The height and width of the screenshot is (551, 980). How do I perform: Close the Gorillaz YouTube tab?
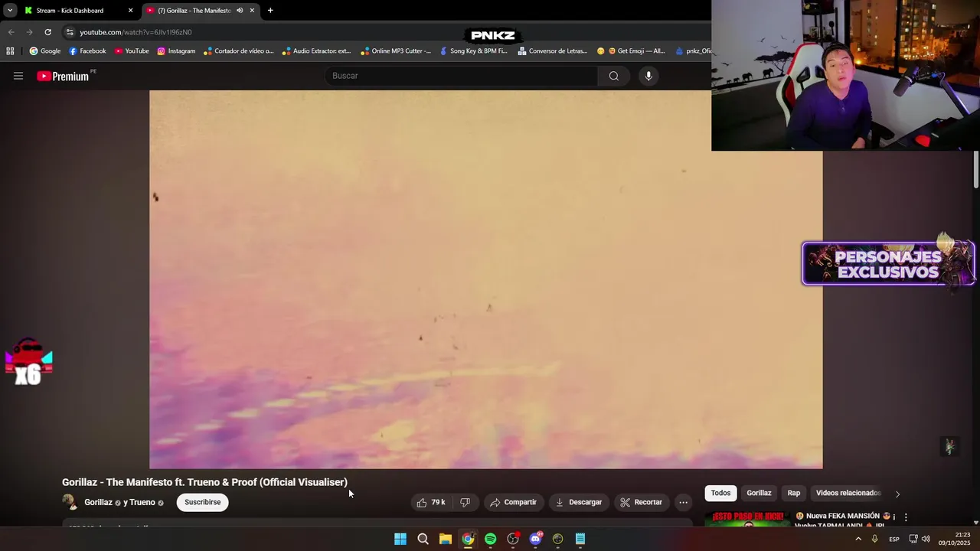[x=252, y=11]
